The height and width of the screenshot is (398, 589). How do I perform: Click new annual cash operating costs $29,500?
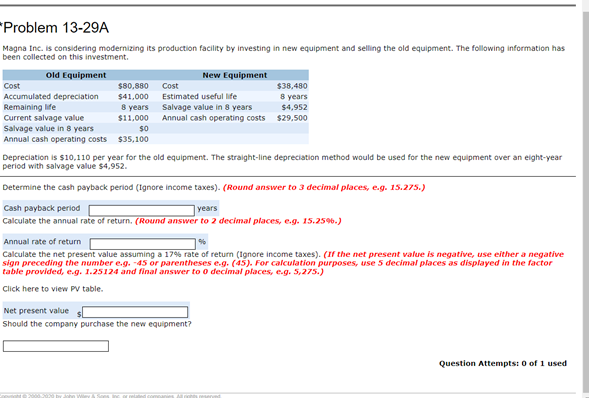coord(292,118)
